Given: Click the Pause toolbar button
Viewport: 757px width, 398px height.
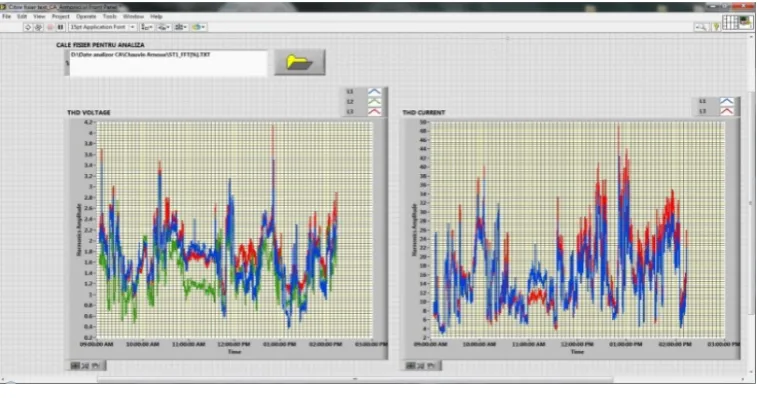Looking at the screenshot, I should tap(60, 27).
